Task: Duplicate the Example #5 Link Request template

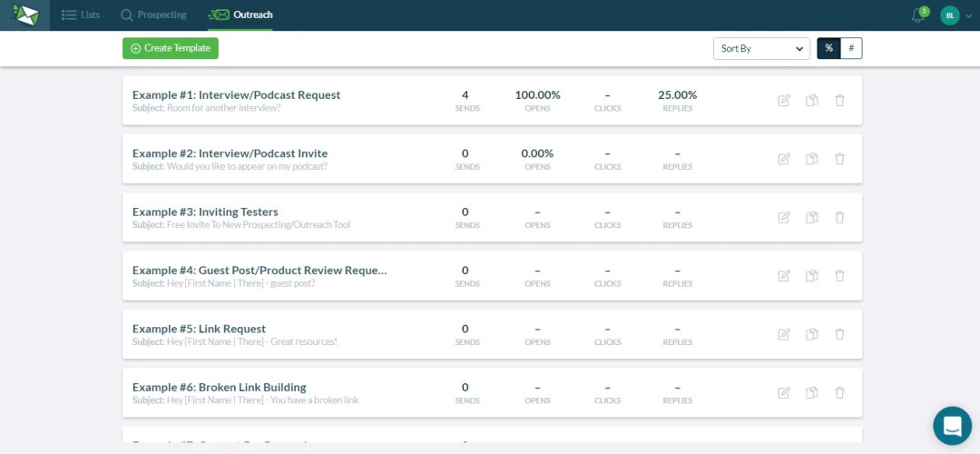Action: [812, 334]
